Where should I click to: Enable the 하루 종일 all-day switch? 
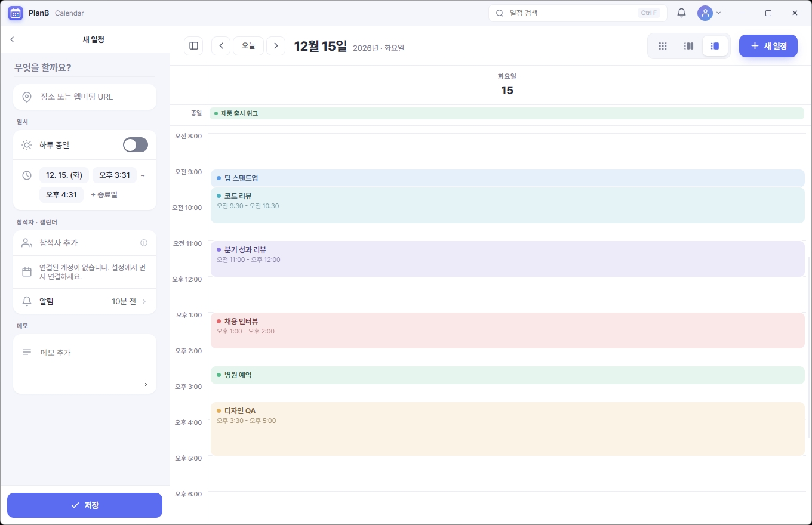click(x=136, y=145)
